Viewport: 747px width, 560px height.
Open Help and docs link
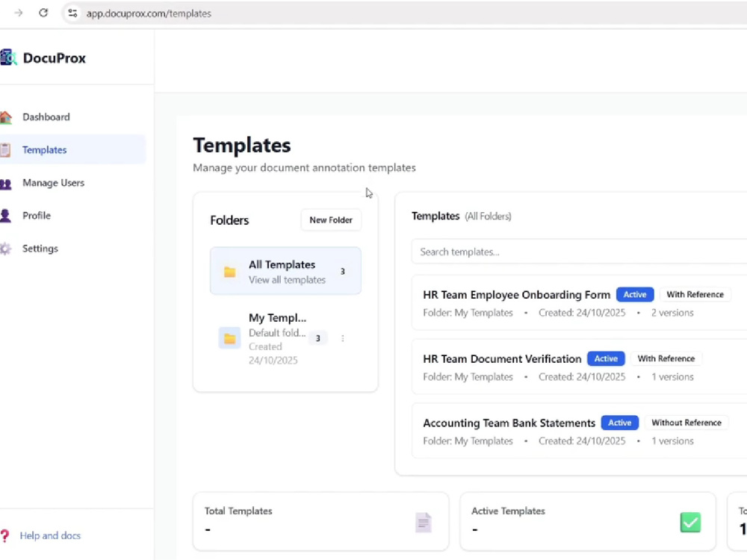[50, 535]
